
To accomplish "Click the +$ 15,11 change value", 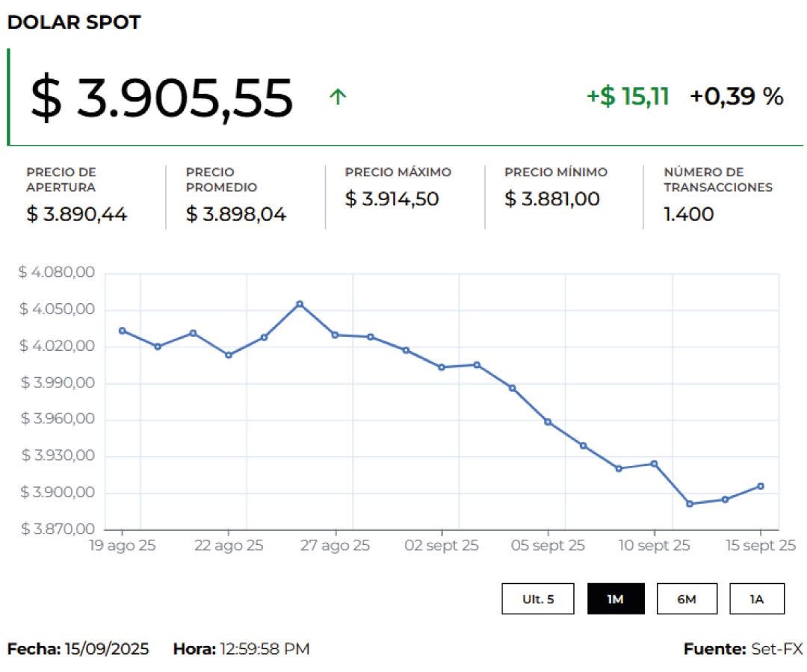I will [x=628, y=96].
